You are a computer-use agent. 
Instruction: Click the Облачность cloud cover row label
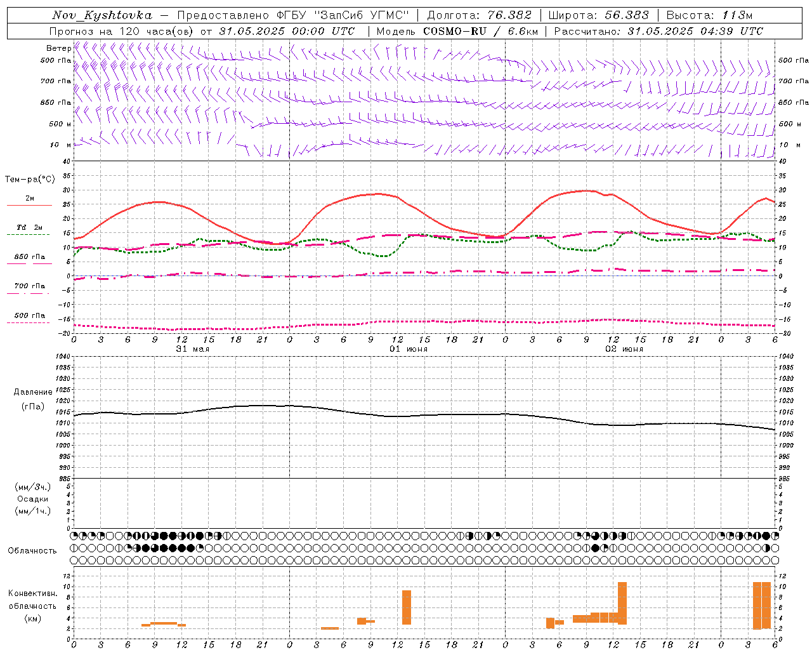pos(32,551)
